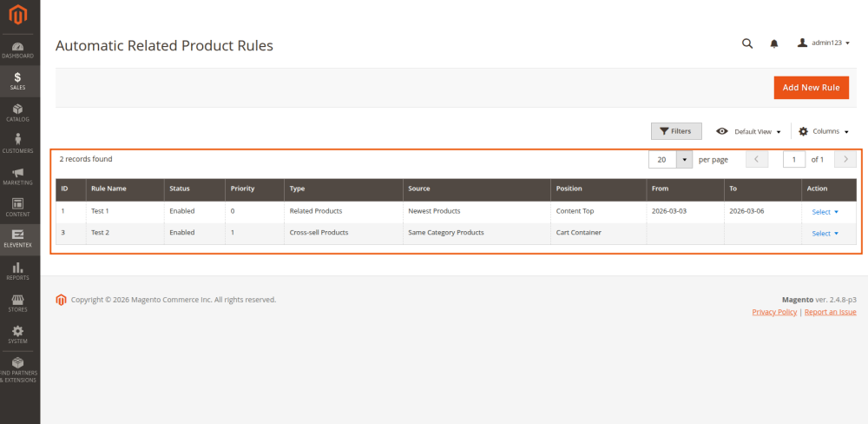The image size is (868, 424).
Task: Open the Customers sidebar icon
Action: coord(19,144)
